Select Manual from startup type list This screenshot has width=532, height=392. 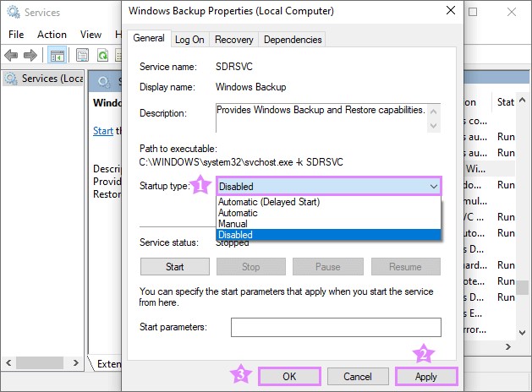pyautogui.click(x=234, y=224)
